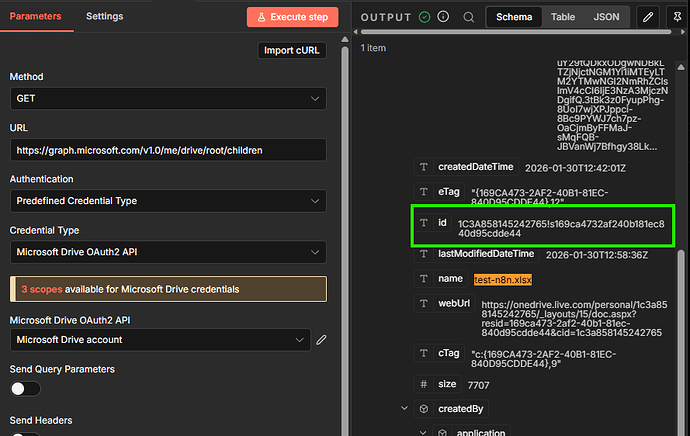The height and width of the screenshot is (436, 690).
Task: Pin the output data with pin icon
Action: click(x=680, y=17)
